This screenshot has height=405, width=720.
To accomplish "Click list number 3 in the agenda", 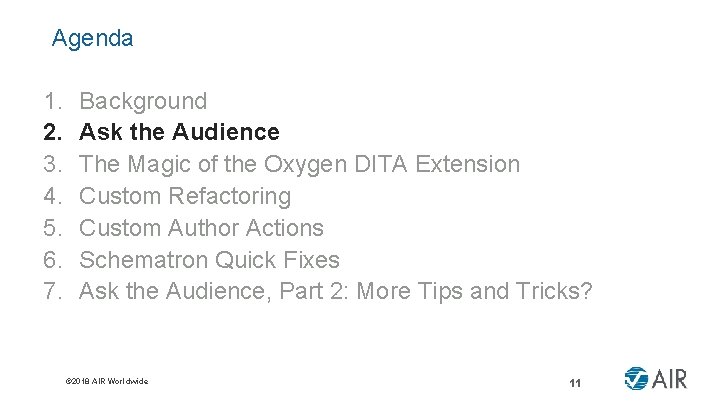I will 51,164.
